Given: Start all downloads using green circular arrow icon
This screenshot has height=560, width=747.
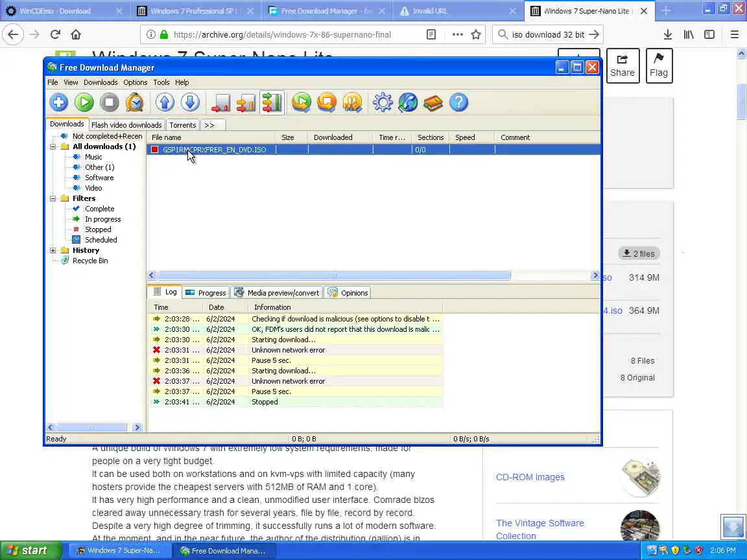Looking at the screenshot, I should [302, 102].
